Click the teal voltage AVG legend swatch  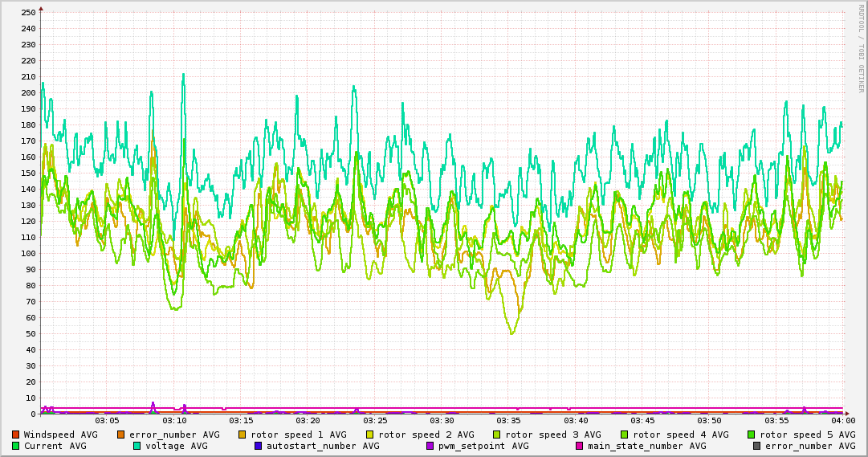pyautogui.click(x=137, y=446)
